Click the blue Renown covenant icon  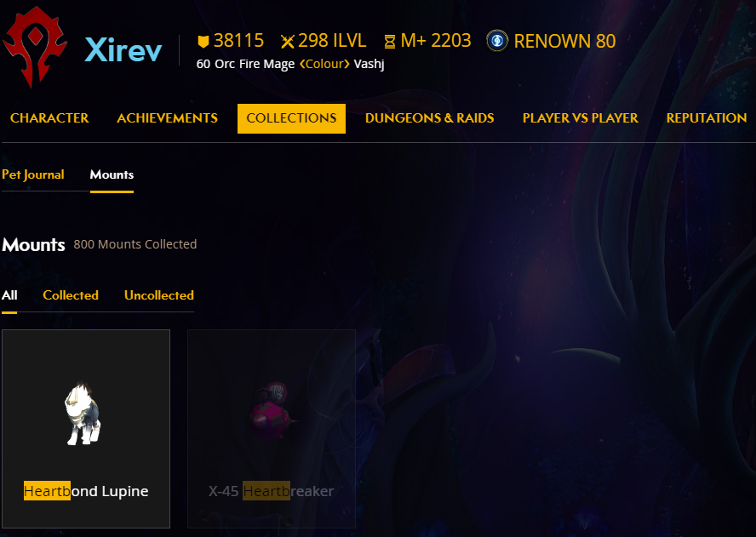(x=497, y=41)
